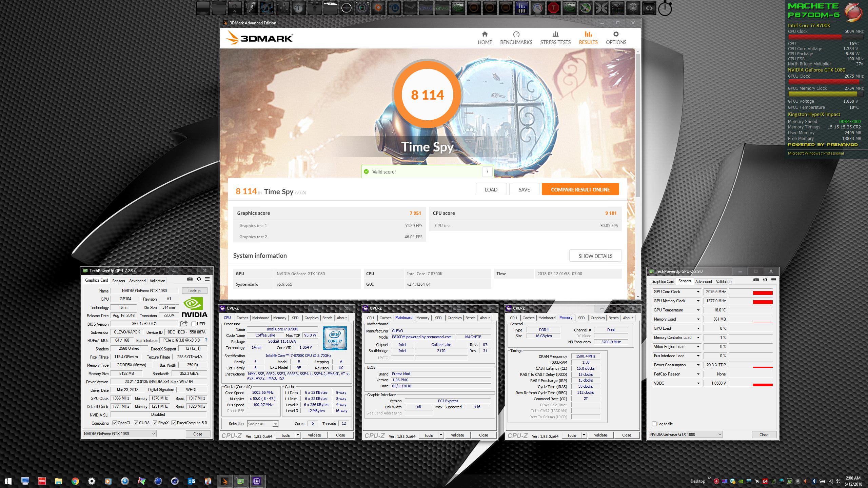Open 3DMark STRESS TESTS section

[x=555, y=38]
